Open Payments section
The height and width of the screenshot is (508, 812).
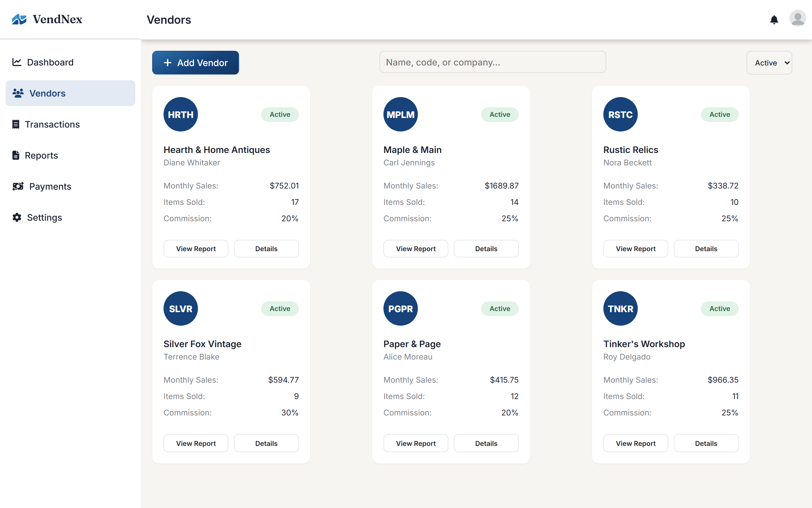click(x=70, y=186)
